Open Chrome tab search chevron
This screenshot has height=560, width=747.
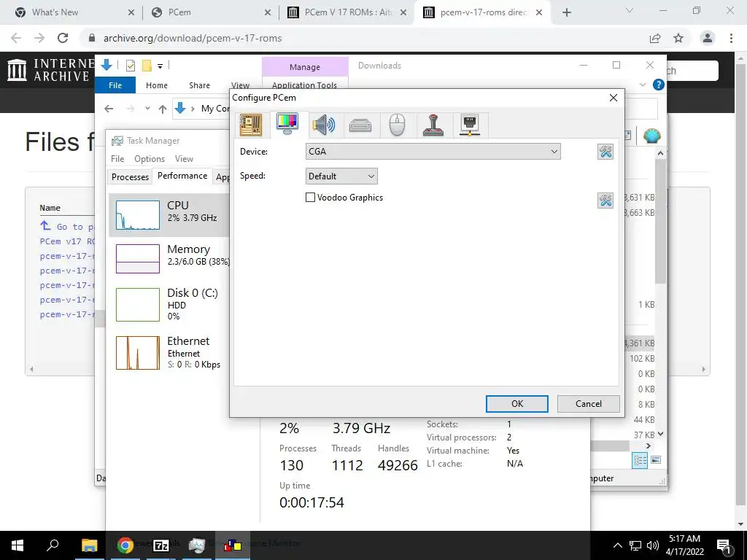pyautogui.click(x=629, y=10)
